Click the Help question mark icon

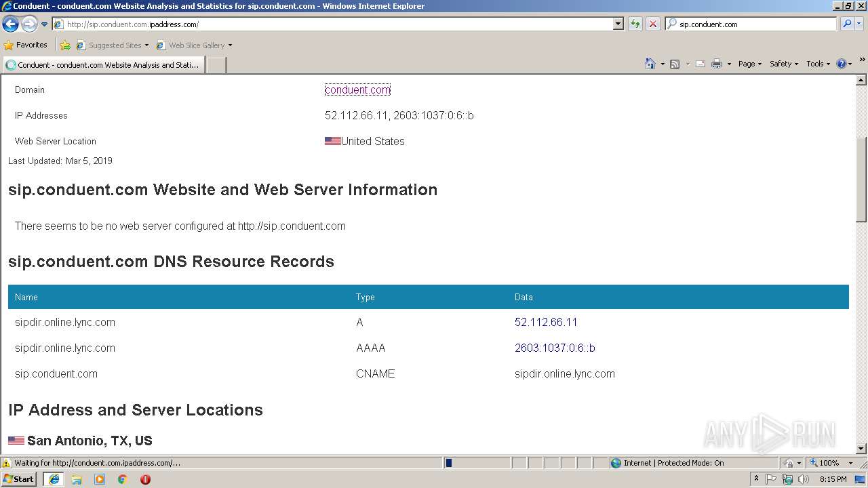pyautogui.click(x=842, y=64)
